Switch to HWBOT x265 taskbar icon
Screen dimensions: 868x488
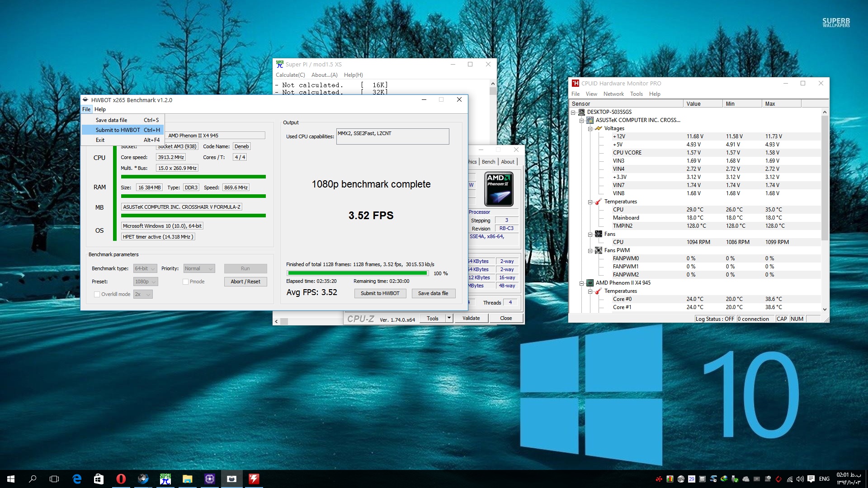232,479
